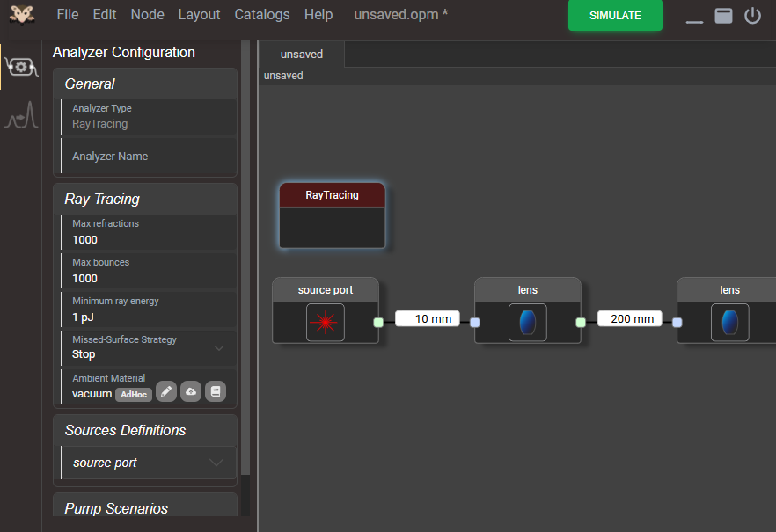Select the first blue lens node icon
The width and height of the screenshot is (776, 532).
click(528, 323)
